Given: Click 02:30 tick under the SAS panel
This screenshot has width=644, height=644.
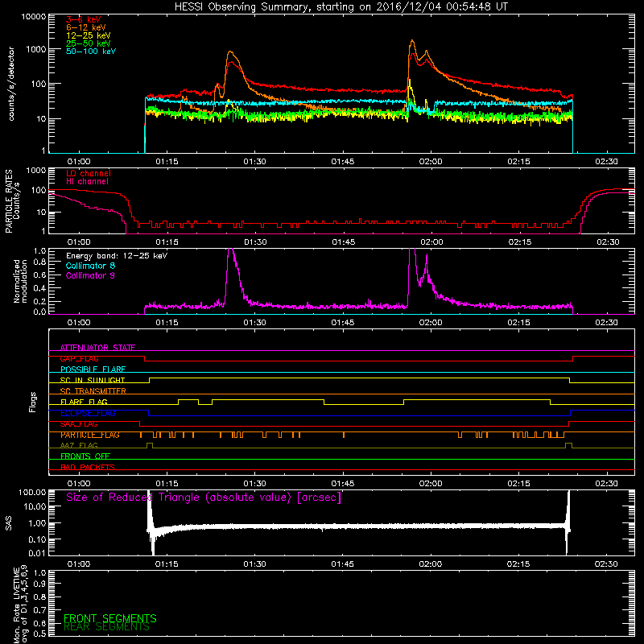Looking at the screenshot, I should [606, 564].
